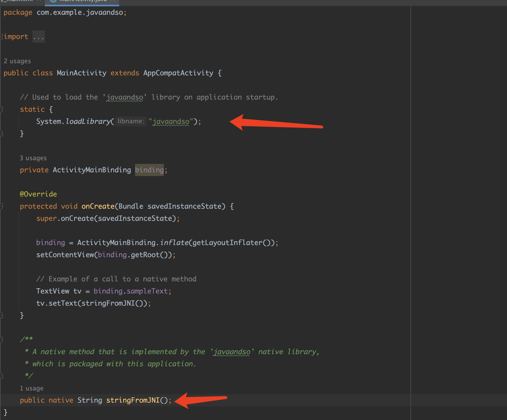
Task: Click the folded import ellipsis placeholder
Action: click(x=39, y=37)
